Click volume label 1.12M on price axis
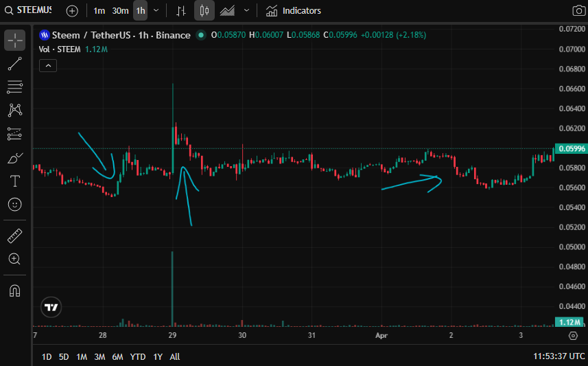588x366 pixels. coord(569,322)
